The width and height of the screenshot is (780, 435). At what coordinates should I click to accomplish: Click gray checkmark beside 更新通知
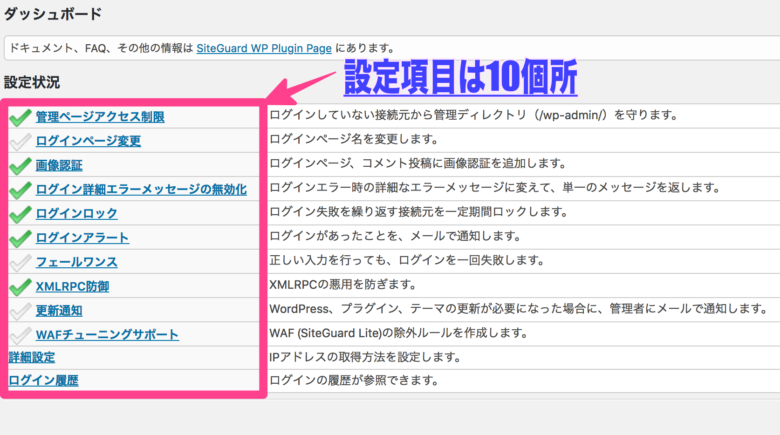click(20, 312)
